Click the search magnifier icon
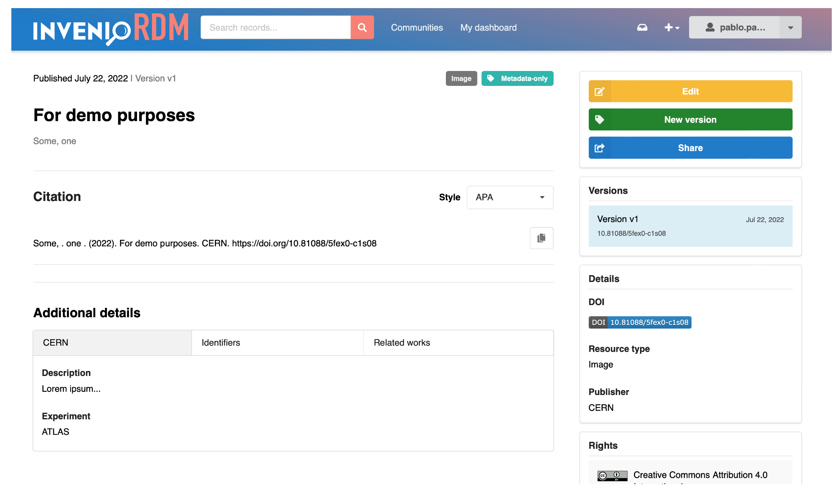This screenshot has height=504, width=835. pos(362,27)
